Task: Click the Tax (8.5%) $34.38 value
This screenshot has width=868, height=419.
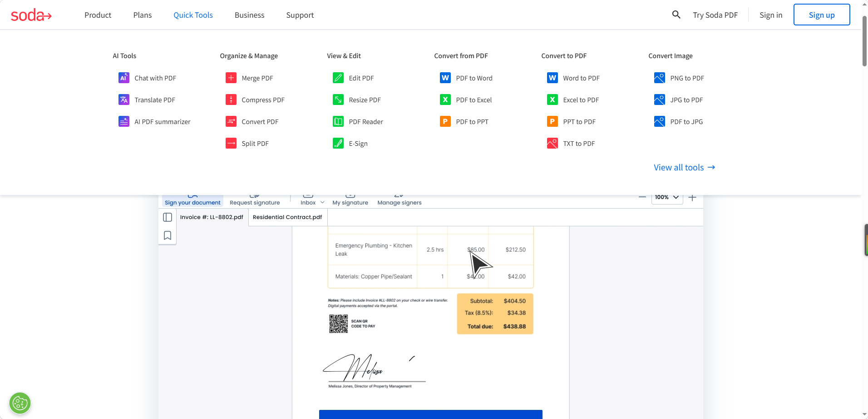Action: [x=517, y=313]
